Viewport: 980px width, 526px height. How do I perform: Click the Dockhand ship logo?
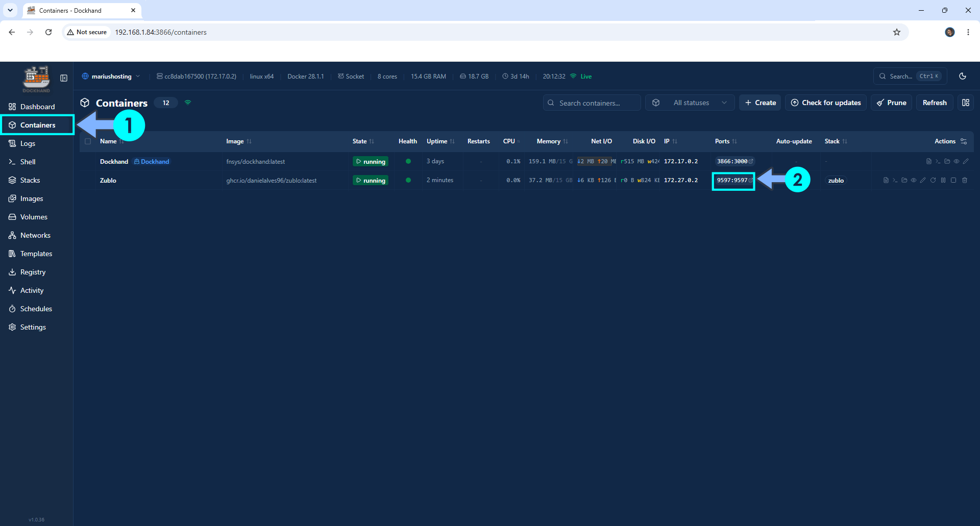36,79
